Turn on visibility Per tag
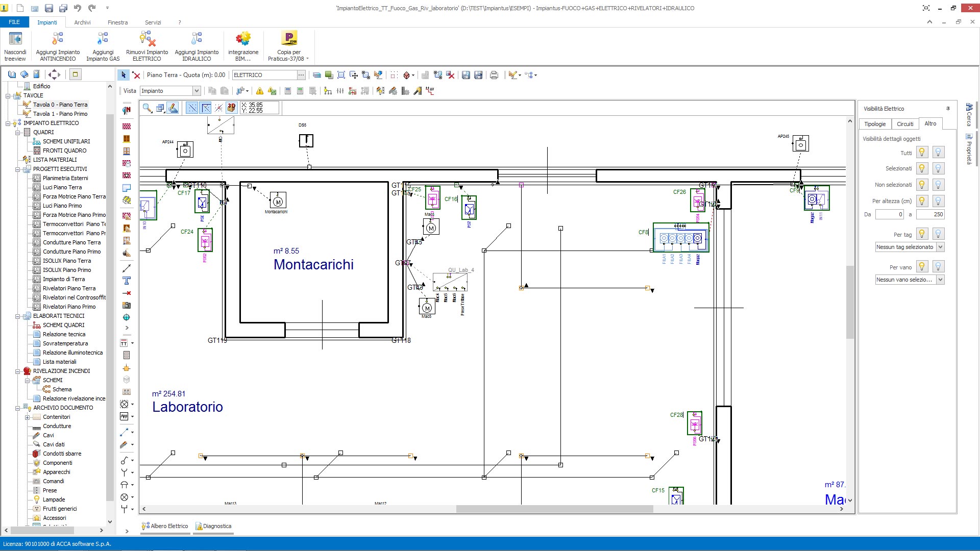This screenshot has width=980, height=551. pos(922,234)
